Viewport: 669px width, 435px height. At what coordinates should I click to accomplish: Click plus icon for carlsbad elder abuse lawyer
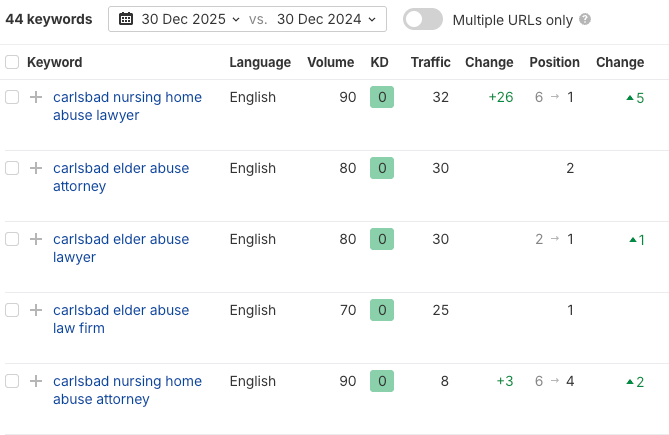tap(36, 239)
